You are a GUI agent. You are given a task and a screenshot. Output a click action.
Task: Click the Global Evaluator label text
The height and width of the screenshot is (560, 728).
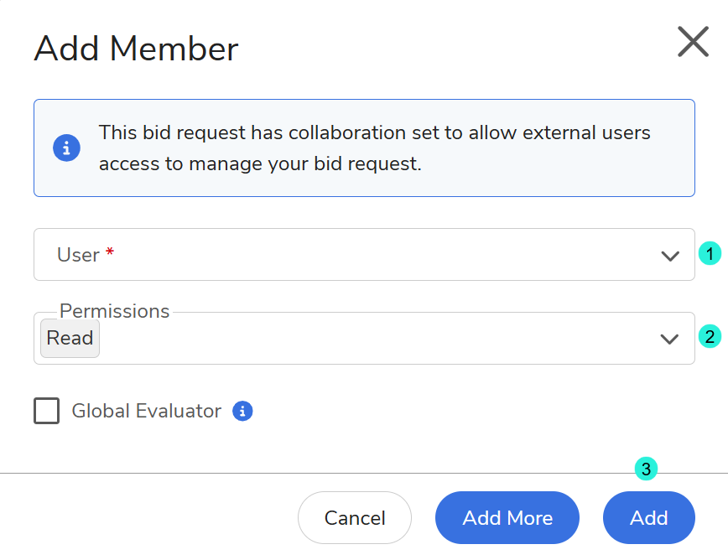pos(146,411)
